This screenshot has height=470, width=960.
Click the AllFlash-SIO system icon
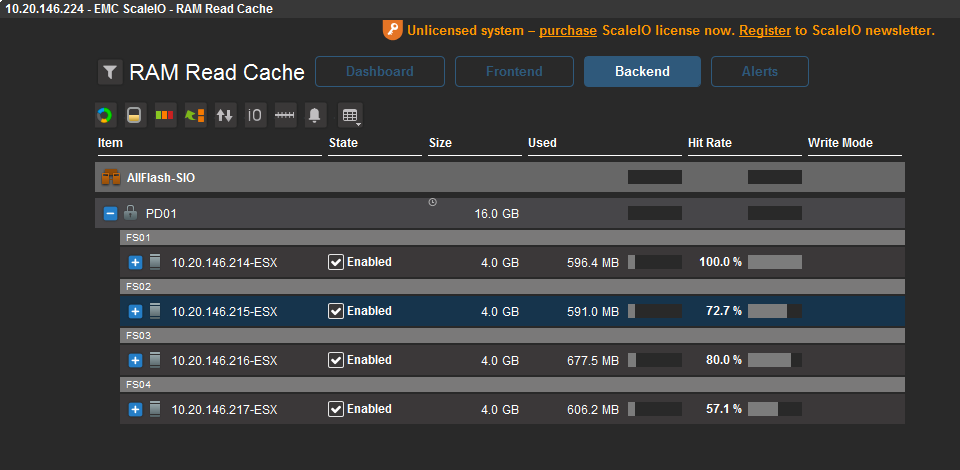111,177
